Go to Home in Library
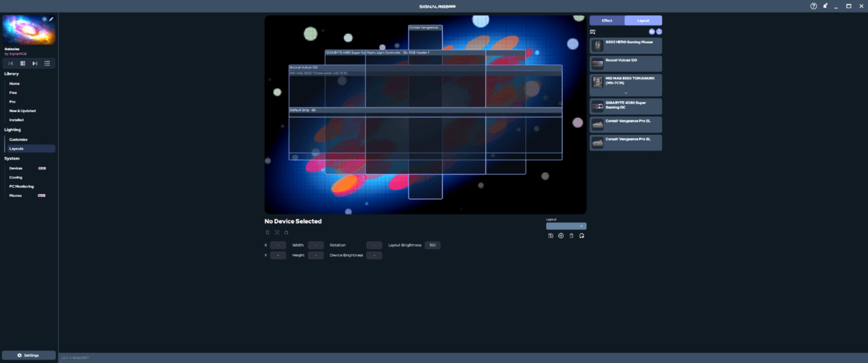This screenshot has width=868, height=363. (14, 84)
